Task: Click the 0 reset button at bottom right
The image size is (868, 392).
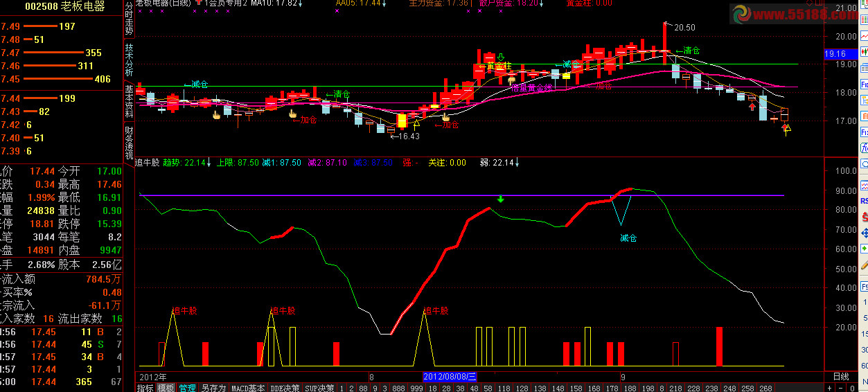Action: [x=853, y=387]
